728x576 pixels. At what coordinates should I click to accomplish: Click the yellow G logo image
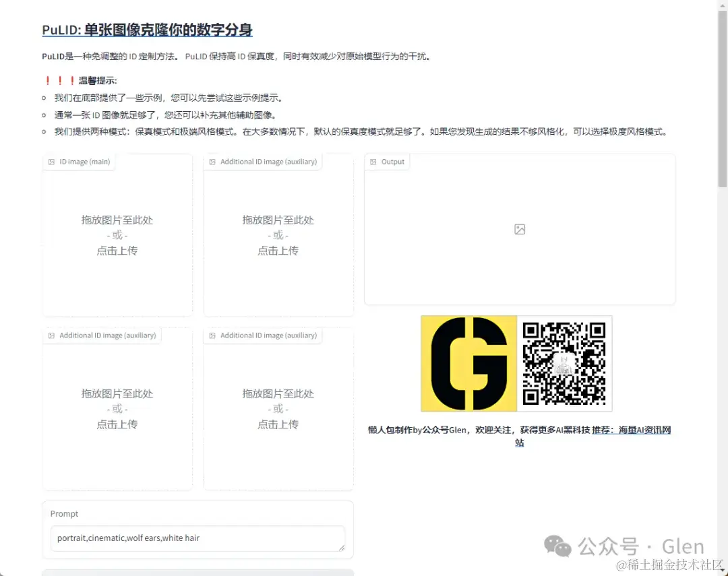click(468, 364)
